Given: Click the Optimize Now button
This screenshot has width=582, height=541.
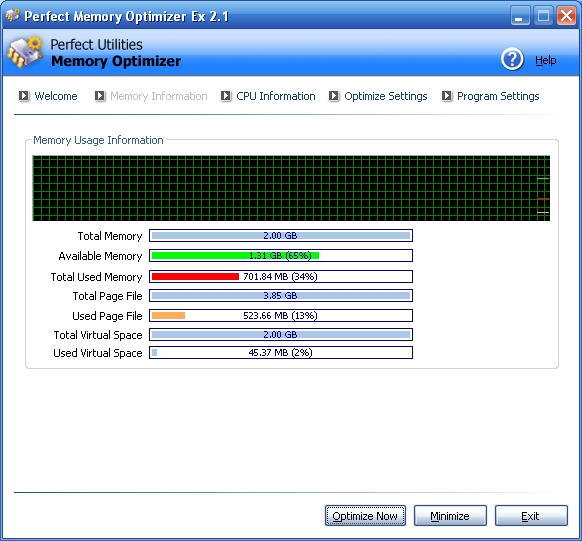Looking at the screenshot, I should [x=365, y=515].
